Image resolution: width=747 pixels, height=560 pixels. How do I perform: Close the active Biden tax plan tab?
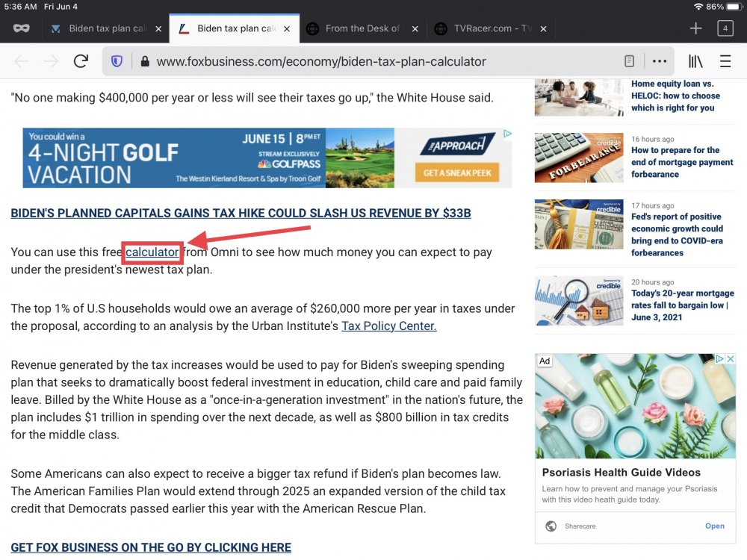coord(287,29)
